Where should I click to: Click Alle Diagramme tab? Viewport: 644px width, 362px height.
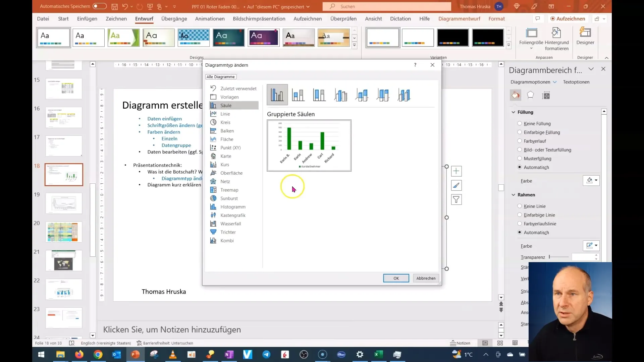[221, 76]
